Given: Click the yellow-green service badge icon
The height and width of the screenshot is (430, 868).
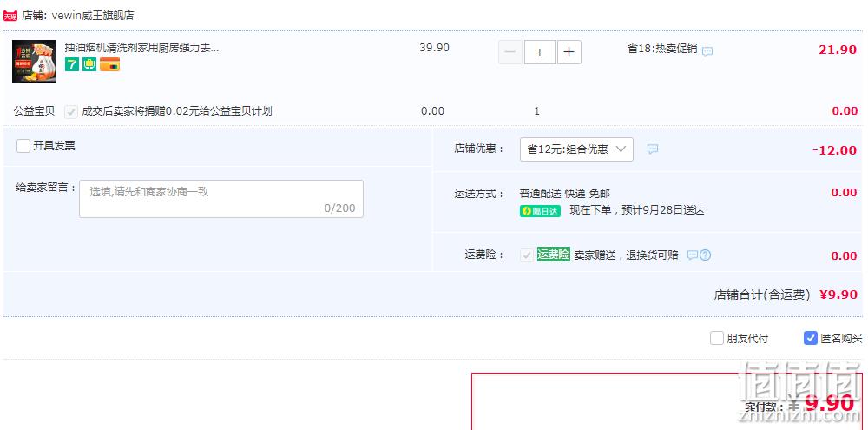Looking at the screenshot, I should click(x=89, y=65).
